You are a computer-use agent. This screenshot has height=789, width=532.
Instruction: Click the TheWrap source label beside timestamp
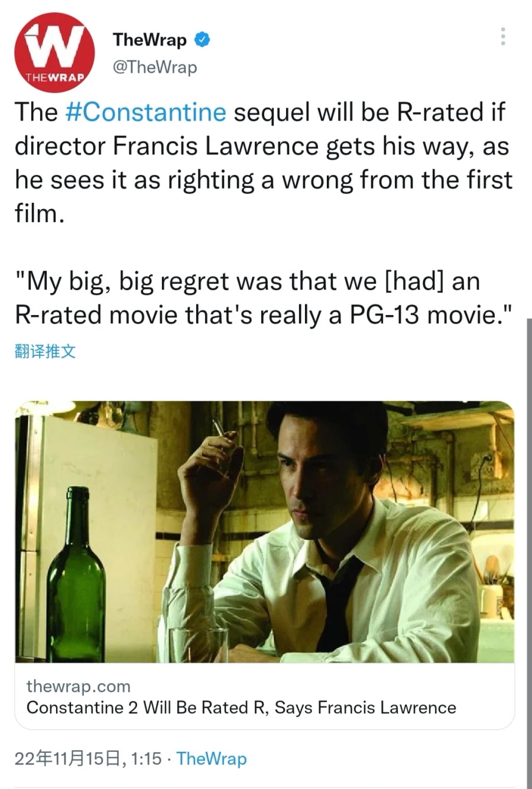tap(211, 758)
